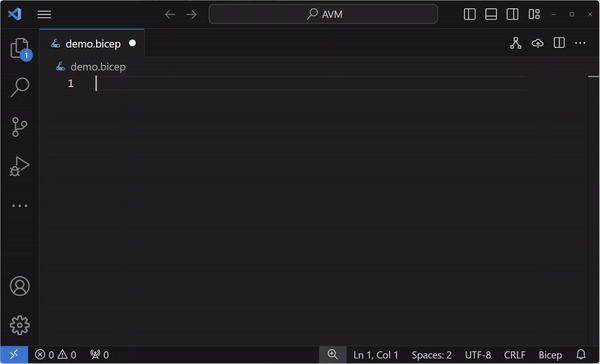
Task: Open the hamburger application menu
Action: pos(44,15)
